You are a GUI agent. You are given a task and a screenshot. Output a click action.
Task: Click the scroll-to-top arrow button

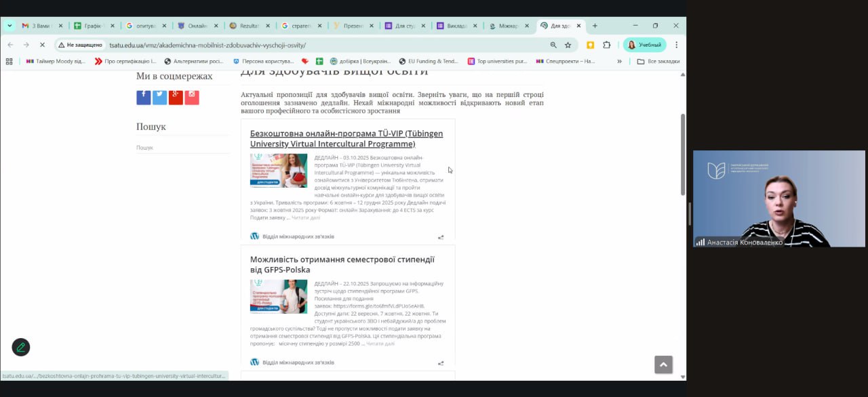coord(663,364)
